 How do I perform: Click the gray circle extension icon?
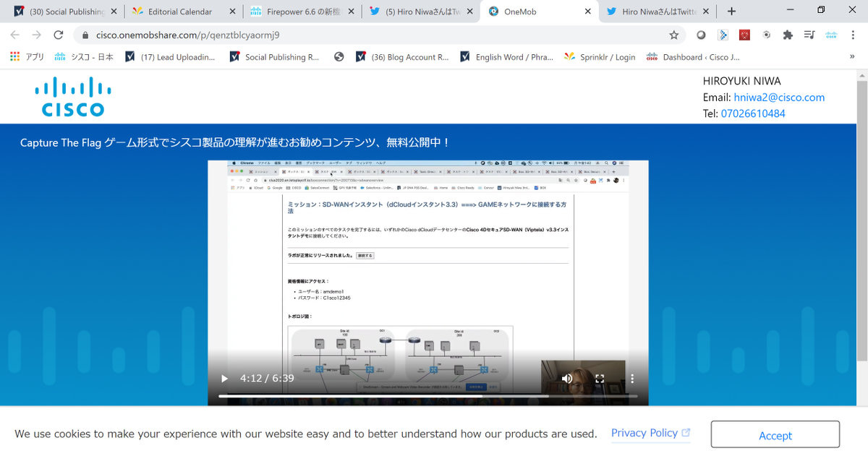(x=701, y=35)
